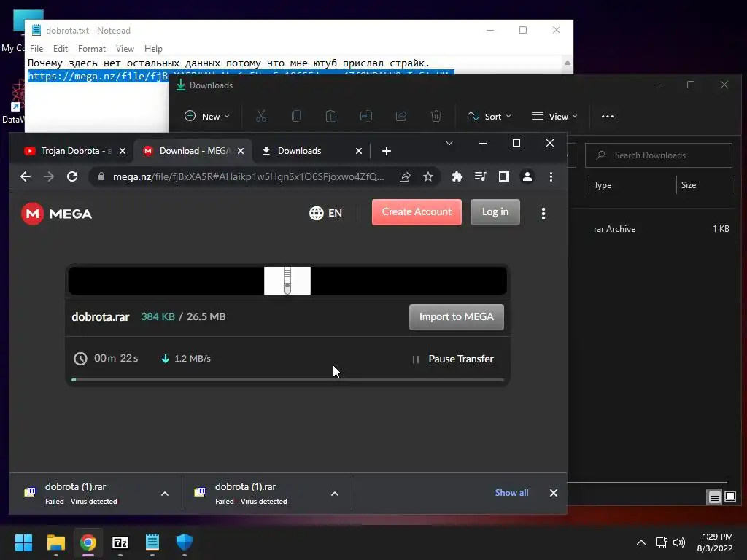Viewport: 747px width, 560px height.
Task: Click the MEGA logo
Action: (56, 214)
